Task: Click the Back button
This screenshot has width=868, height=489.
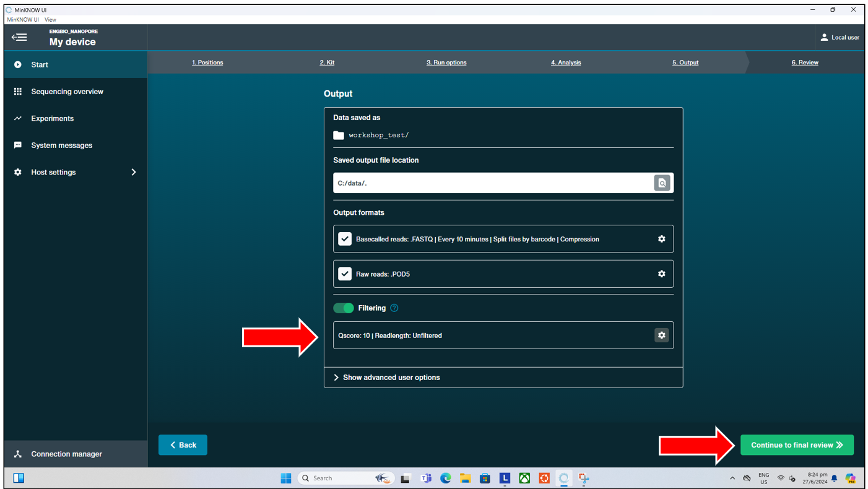Action: point(183,445)
